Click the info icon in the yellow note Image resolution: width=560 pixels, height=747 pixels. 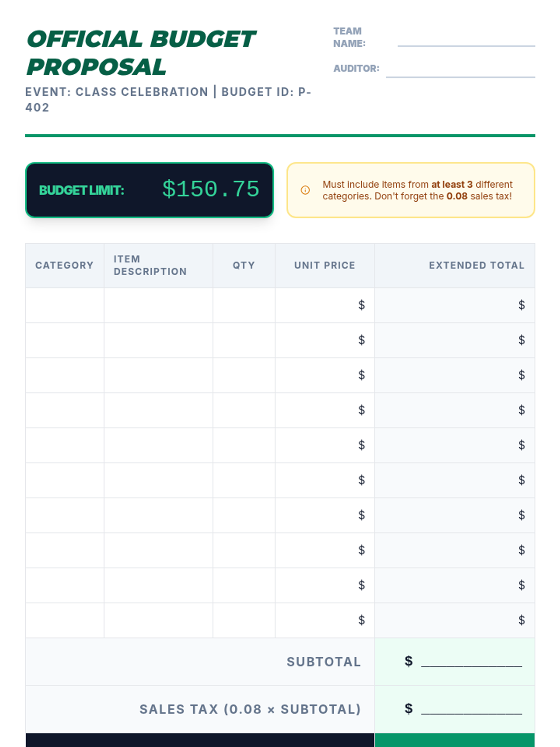pyautogui.click(x=305, y=190)
